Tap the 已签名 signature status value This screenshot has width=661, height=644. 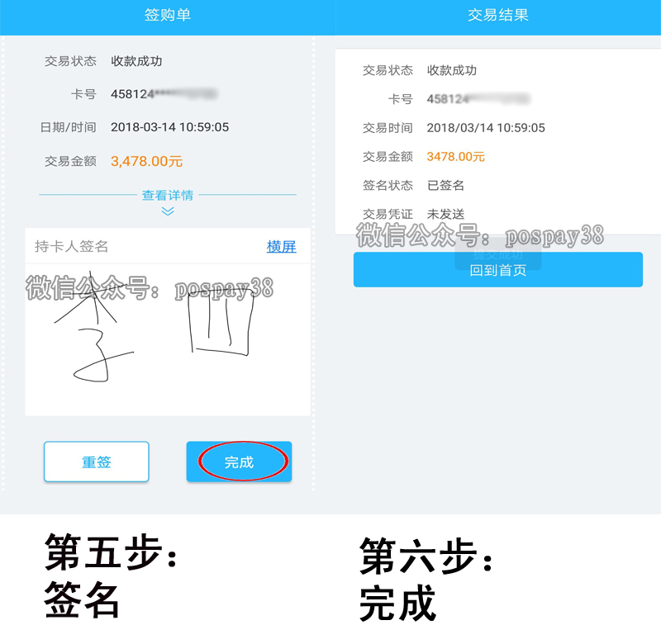(445, 186)
